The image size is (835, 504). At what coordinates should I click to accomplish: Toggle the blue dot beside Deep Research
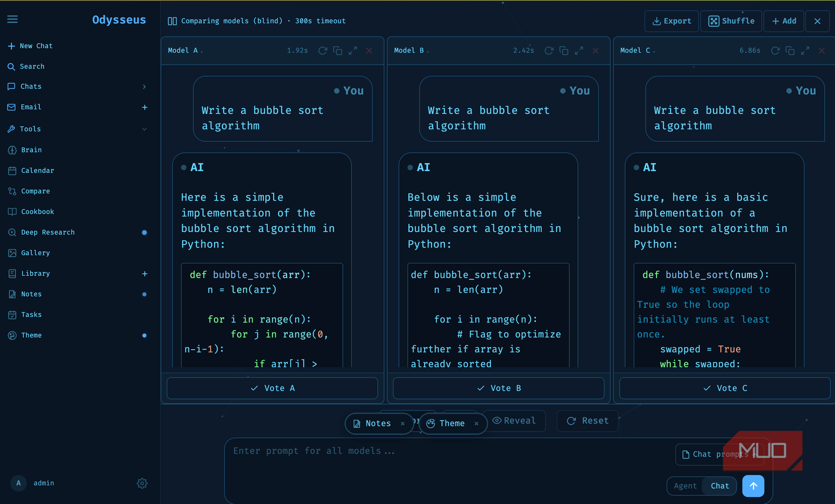(x=144, y=233)
